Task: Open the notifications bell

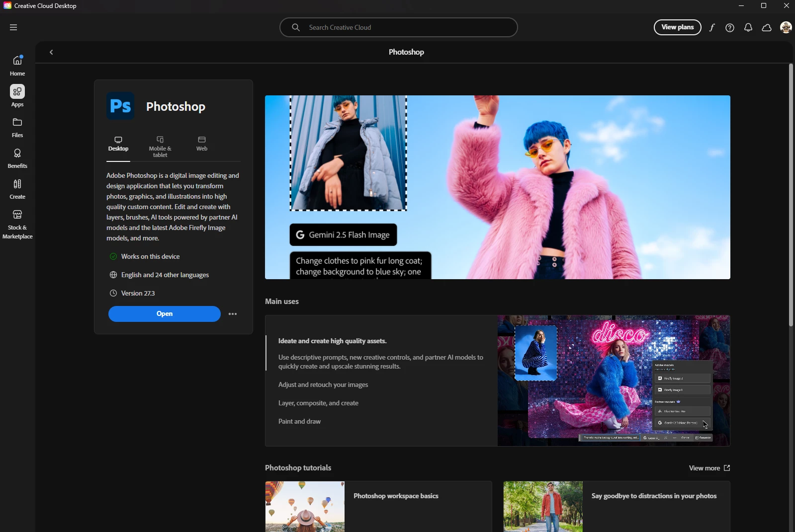Action: point(748,27)
